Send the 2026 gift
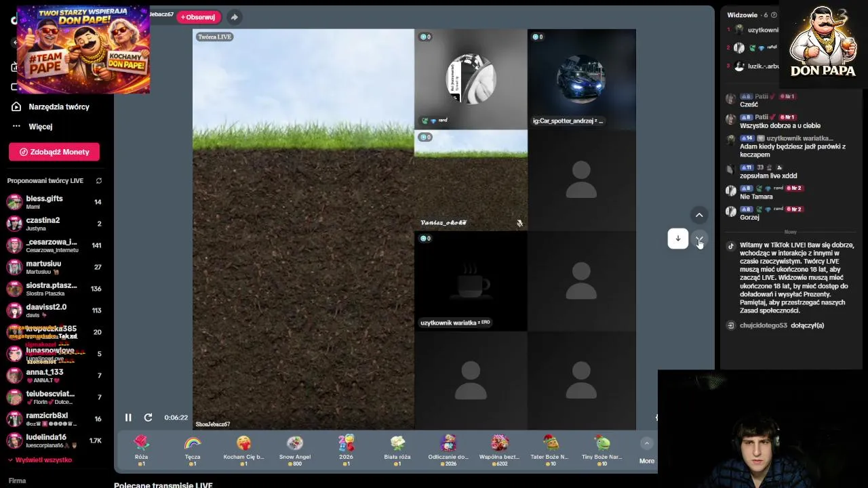This screenshot has height=488, width=868. click(346, 451)
